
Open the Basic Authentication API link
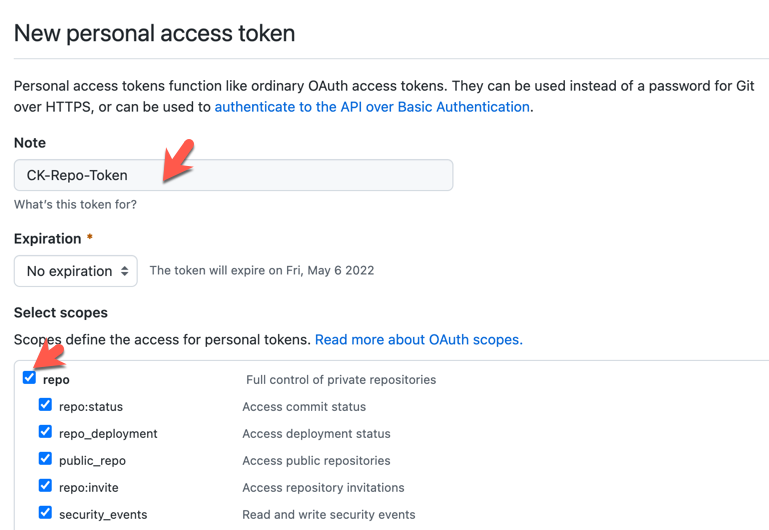coord(372,106)
